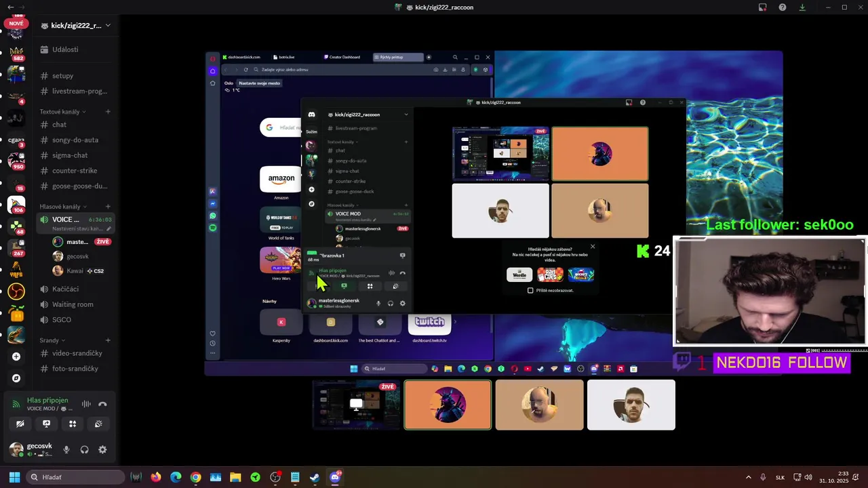
Task: Collapse the Srandy category
Action: pos(52,340)
